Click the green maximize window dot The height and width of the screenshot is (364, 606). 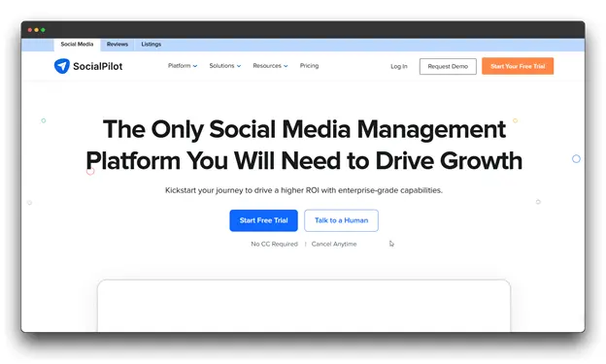43,30
